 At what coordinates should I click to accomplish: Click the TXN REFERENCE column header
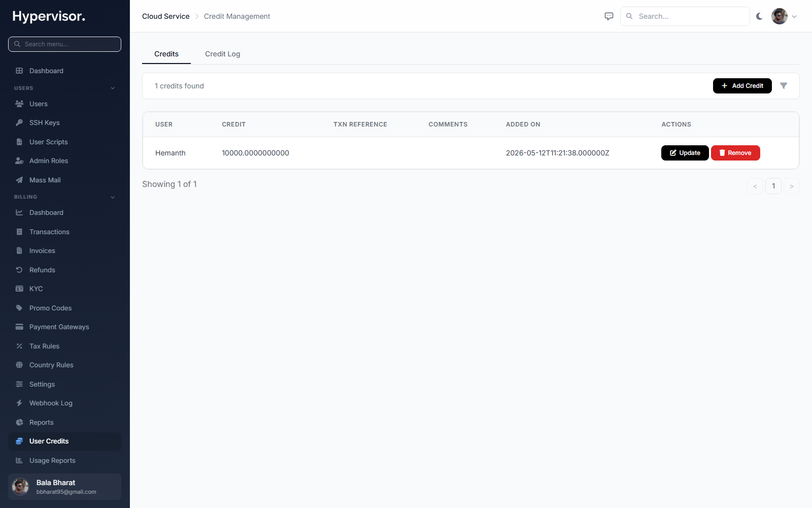coord(360,124)
